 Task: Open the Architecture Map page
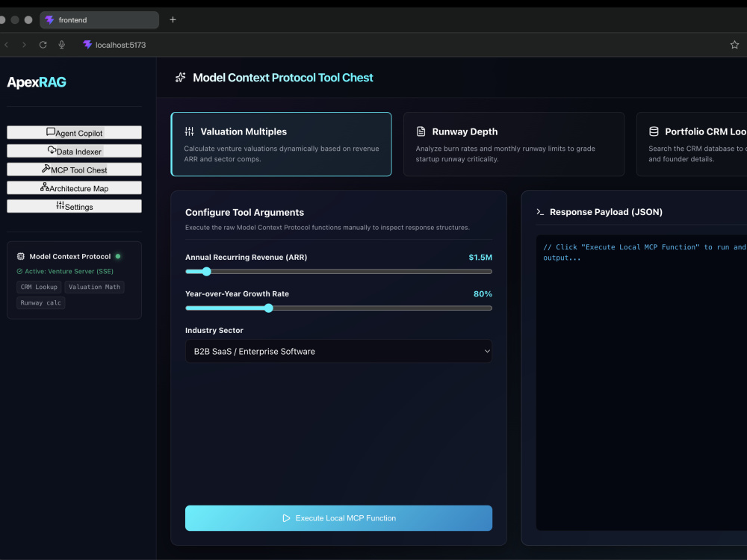tap(74, 187)
